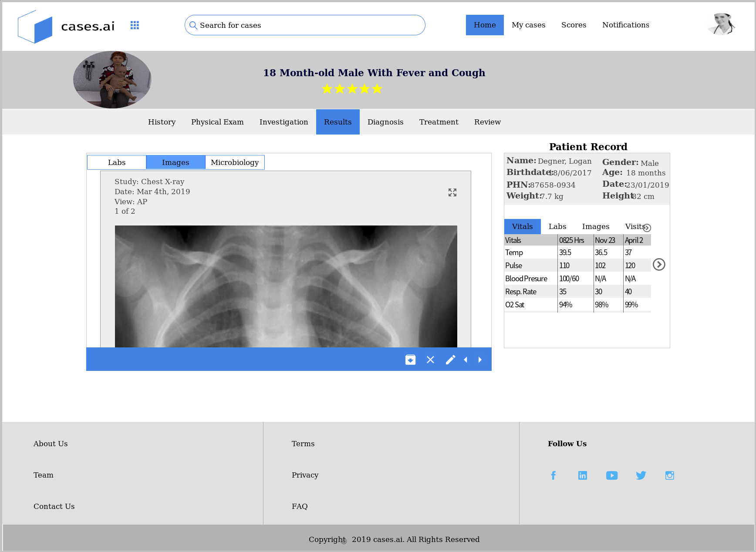Screen dimensions: 756x552
Task: Click the 'April 2' column header
Action: [634, 240]
